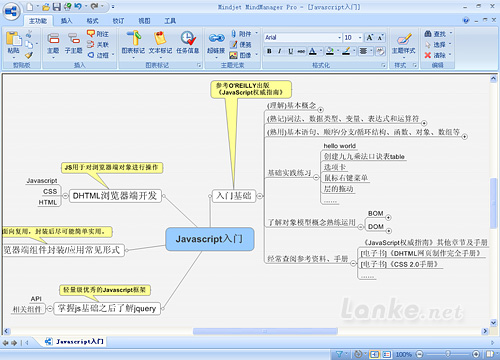This screenshot has height=360, width=500.
Task: Open the 文本标记 text markers icon
Action: (x=160, y=38)
